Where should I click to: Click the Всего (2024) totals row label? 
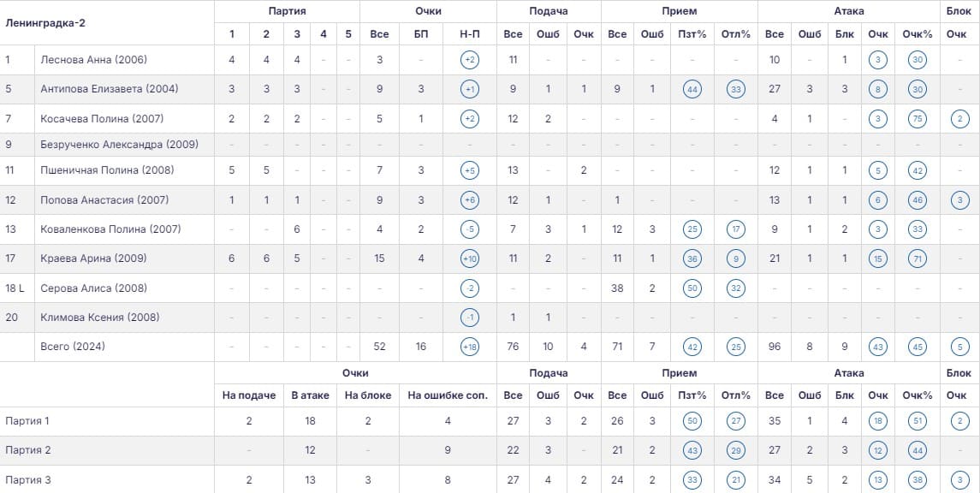click(73, 346)
